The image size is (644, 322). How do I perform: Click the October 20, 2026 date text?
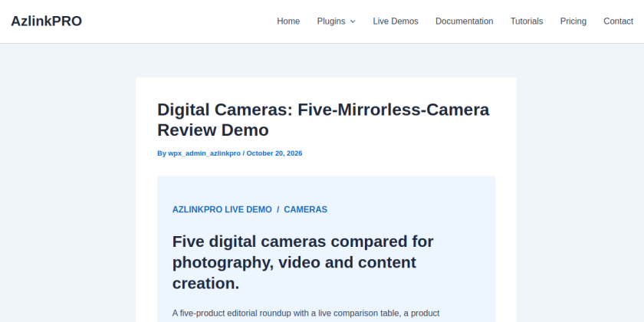point(274,153)
